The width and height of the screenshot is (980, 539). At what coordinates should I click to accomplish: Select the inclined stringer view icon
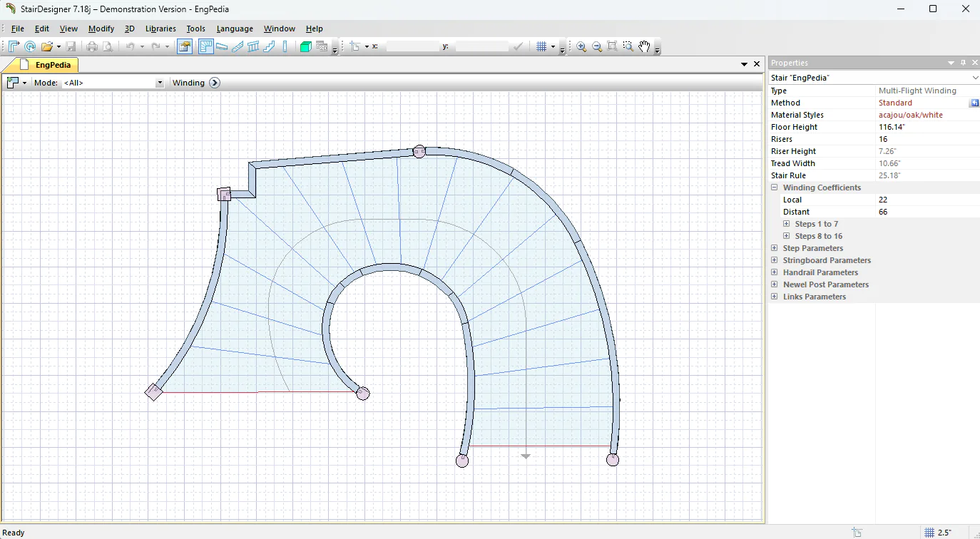(238, 46)
